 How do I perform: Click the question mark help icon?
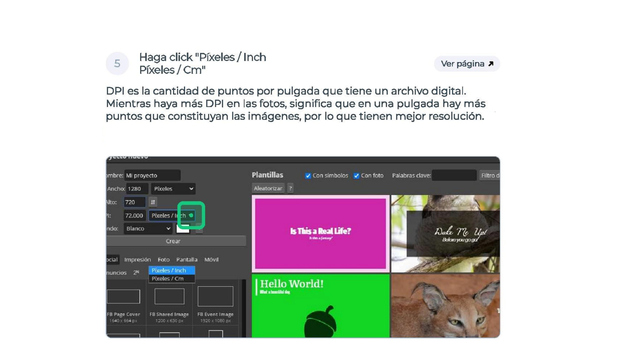(290, 188)
